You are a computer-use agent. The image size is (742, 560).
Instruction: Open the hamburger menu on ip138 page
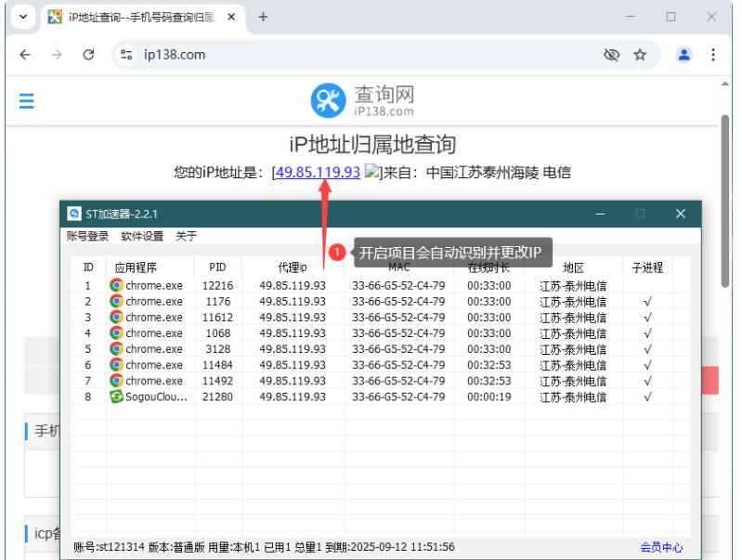pos(27,101)
